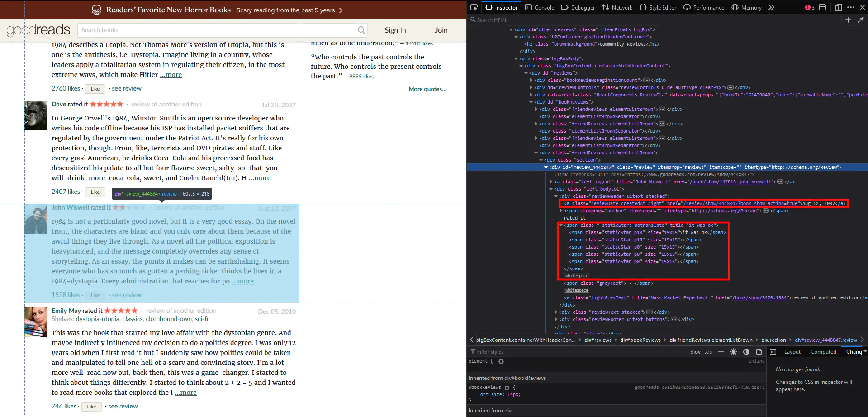The width and height of the screenshot is (868, 417).
Task: Toggle dark color scheme simulation
Action: pos(746,352)
